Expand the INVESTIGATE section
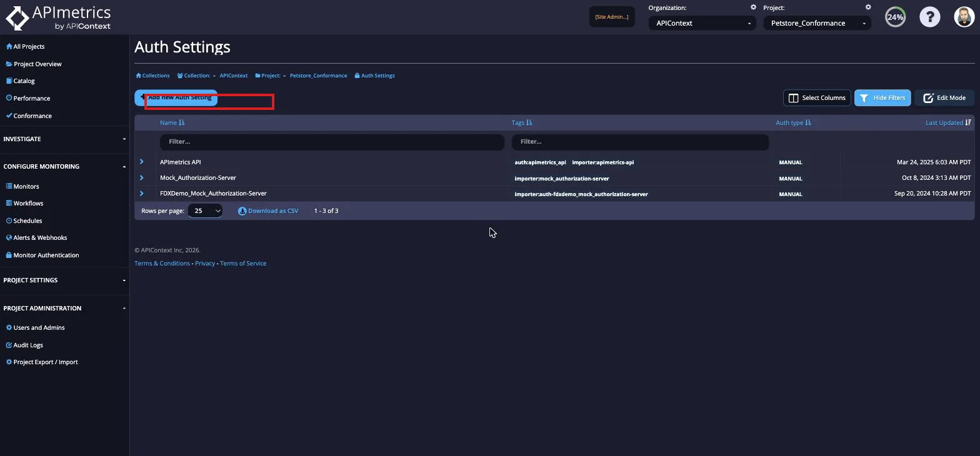The height and width of the screenshot is (456, 980). click(x=64, y=139)
